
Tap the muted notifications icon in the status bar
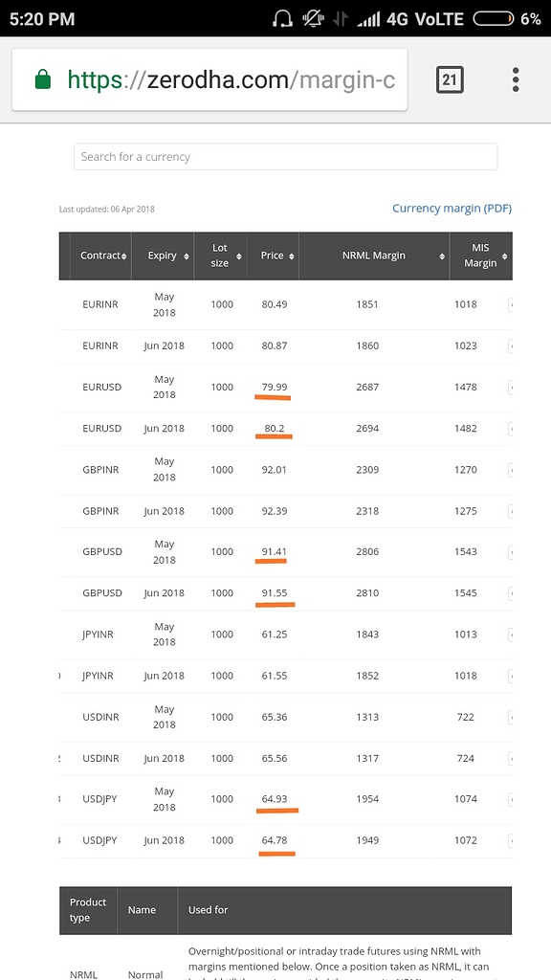click(313, 18)
